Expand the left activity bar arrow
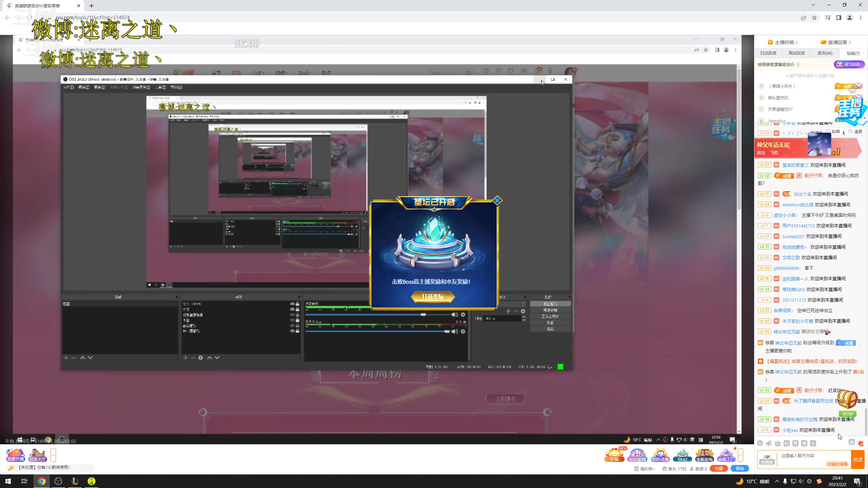Screen dimensions: 868x488 (53, 455)
